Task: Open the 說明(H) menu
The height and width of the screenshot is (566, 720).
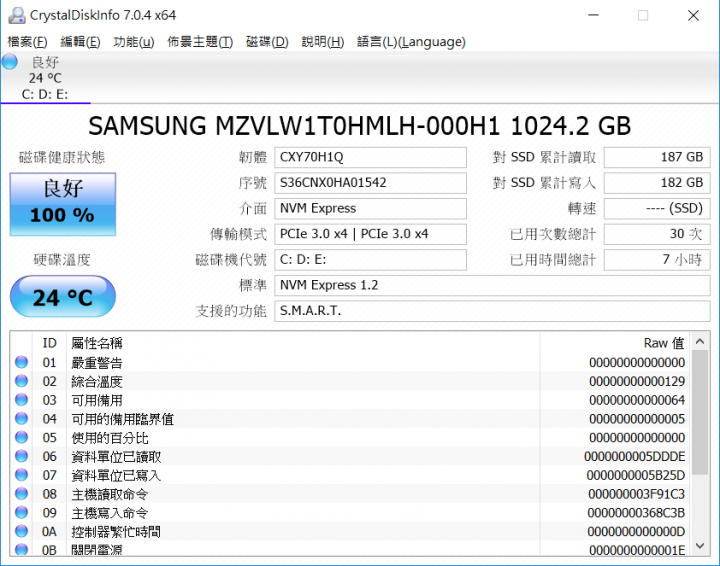Action: 323,42
